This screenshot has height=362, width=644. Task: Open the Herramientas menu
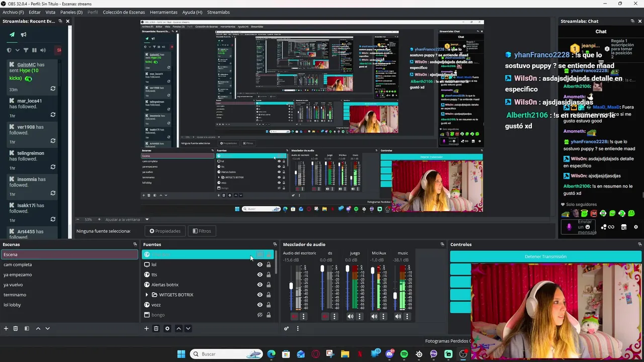coord(164,12)
